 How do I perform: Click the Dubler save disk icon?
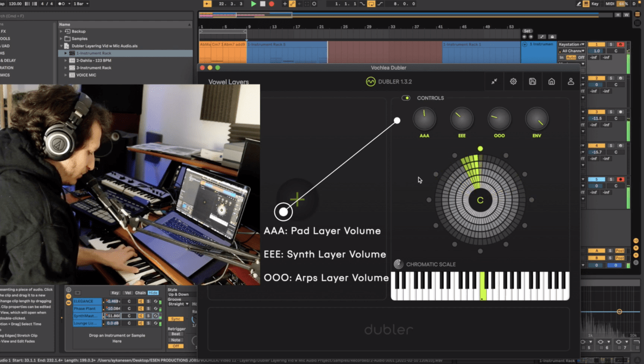[x=532, y=81]
